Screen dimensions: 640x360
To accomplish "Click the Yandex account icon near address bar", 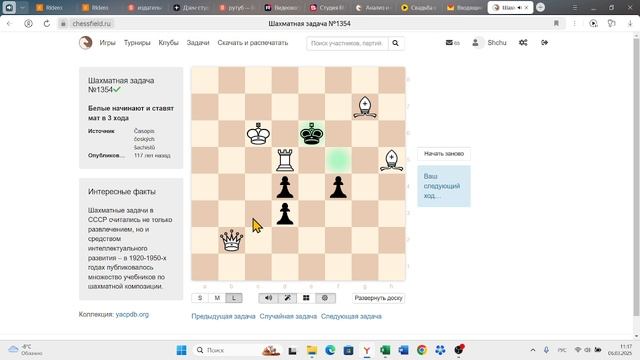I will coord(28,24).
